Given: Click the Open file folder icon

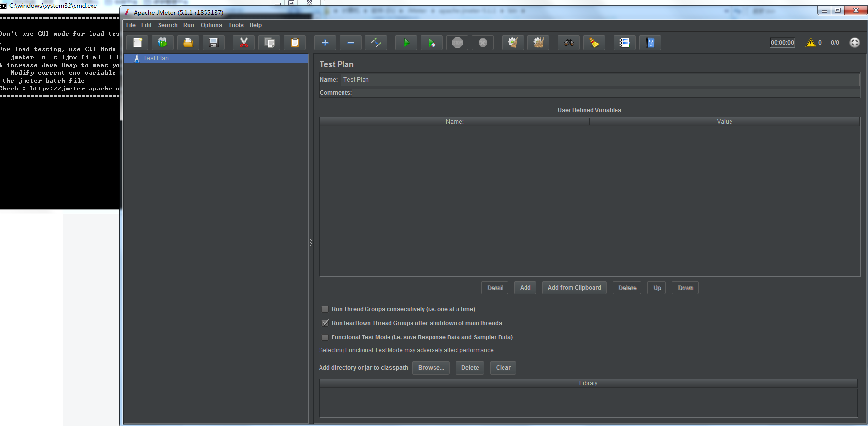Looking at the screenshot, I should pos(188,43).
